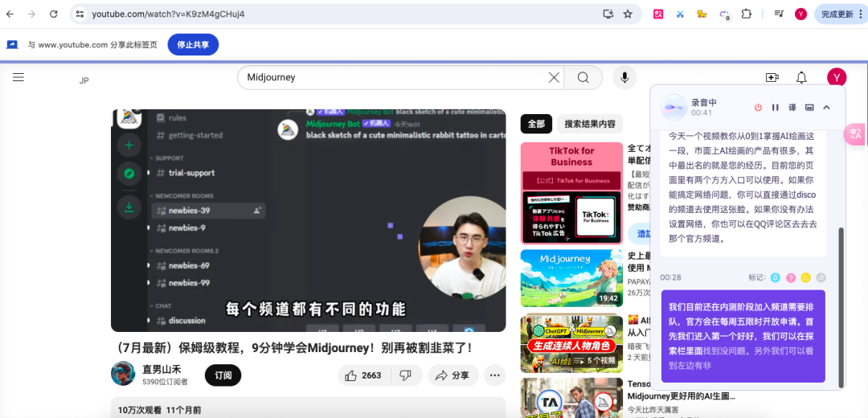Image resolution: width=868 pixels, height=418 pixels.
Task: Click the recorder waveform logo
Action: (x=674, y=108)
